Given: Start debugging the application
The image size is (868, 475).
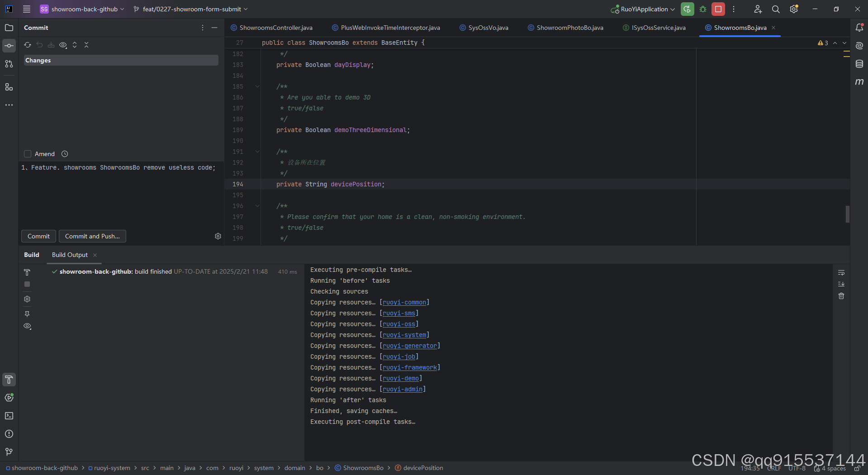Looking at the screenshot, I should point(702,9).
